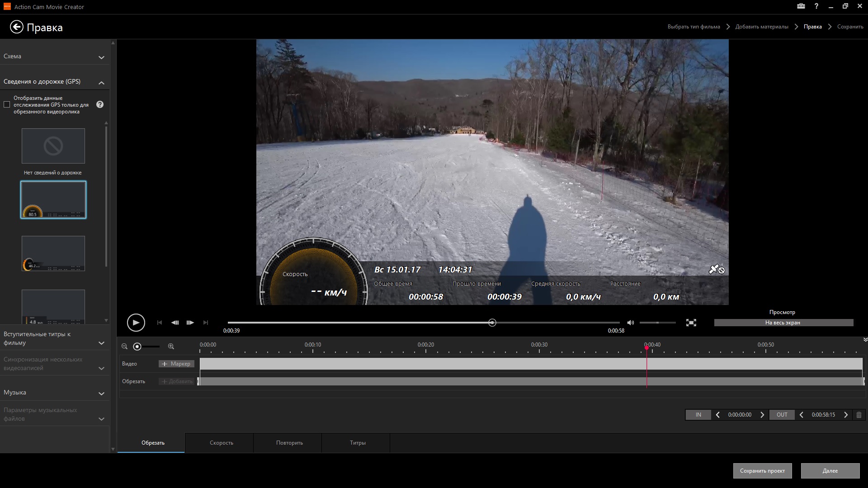Increase the IN point time
This screenshot has width=868, height=488.
(x=762, y=415)
